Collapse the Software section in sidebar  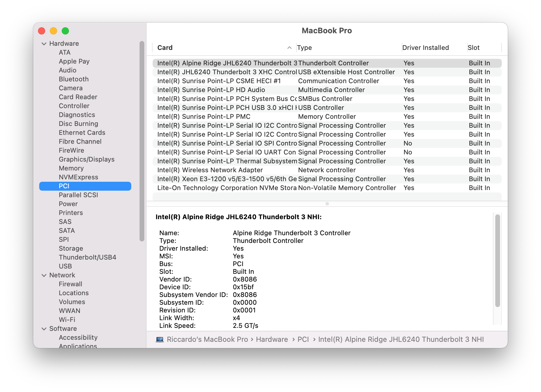[x=44, y=329]
